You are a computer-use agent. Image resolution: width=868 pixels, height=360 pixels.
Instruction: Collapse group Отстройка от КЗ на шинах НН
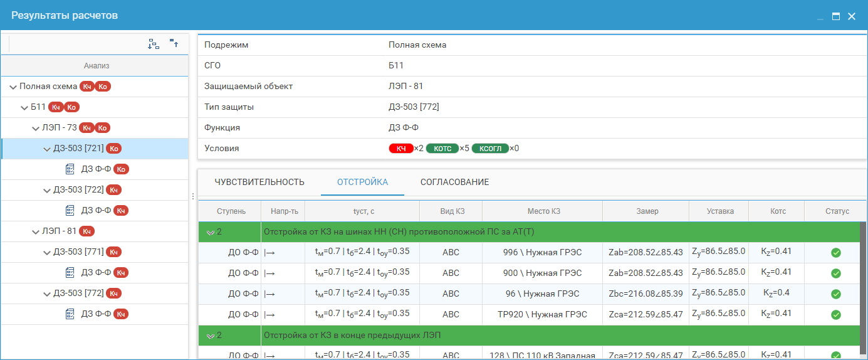tap(211, 232)
